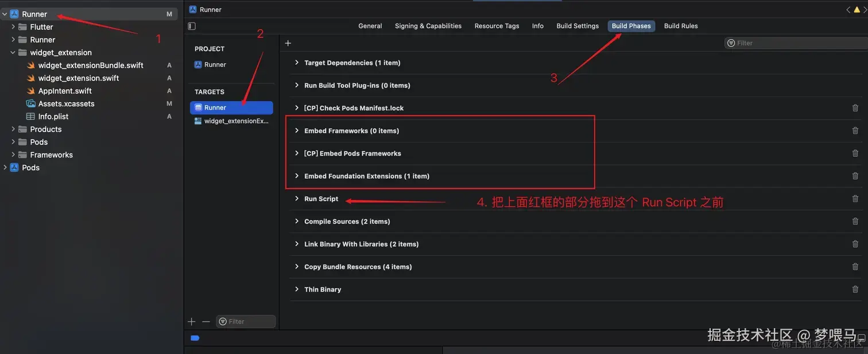Expand Run Build Tool Plug-ins phase
The image size is (868, 354).
click(297, 85)
